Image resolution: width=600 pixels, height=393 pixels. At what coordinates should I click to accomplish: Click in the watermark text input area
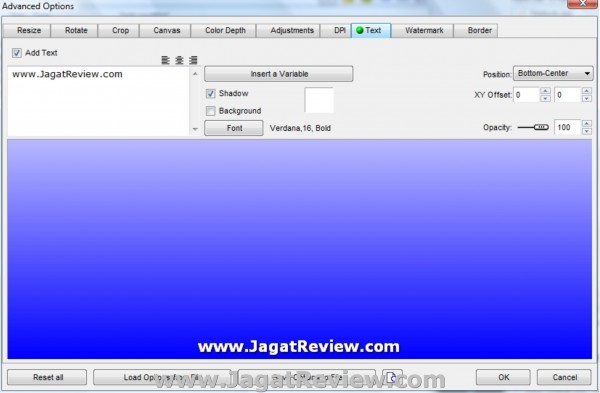coord(98,101)
